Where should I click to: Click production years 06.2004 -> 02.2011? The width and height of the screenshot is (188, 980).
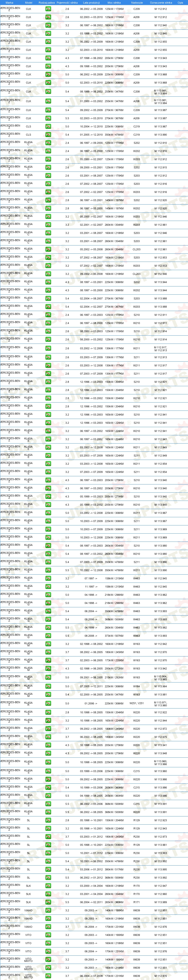pos(91,902)
